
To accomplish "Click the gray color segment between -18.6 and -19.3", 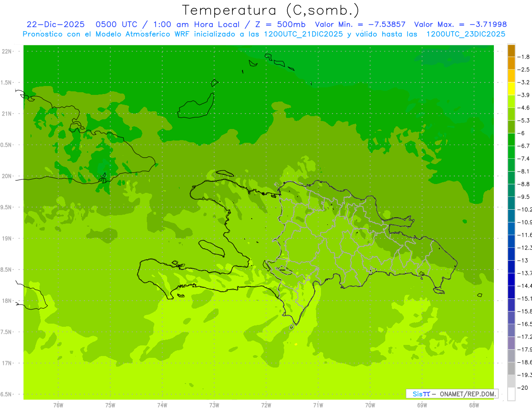I will click(511, 368).
